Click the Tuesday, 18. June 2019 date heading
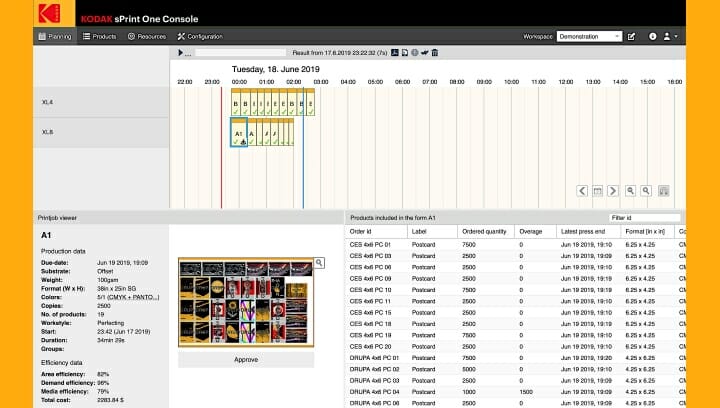 click(276, 69)
